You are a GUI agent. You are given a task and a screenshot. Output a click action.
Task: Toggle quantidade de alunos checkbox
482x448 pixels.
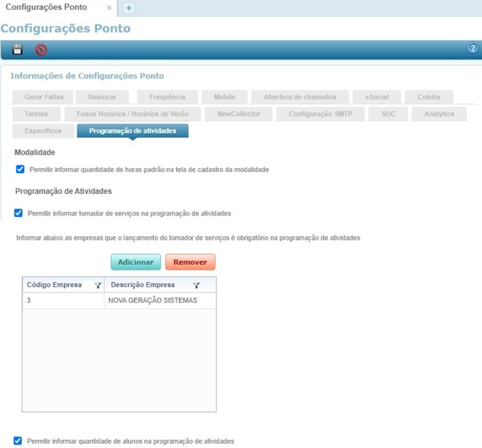19,441
